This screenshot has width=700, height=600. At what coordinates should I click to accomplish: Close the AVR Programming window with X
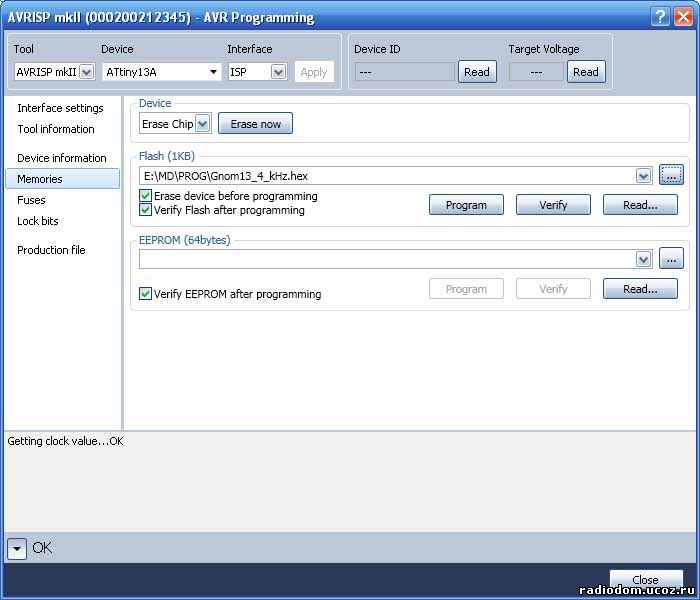coord(683,17)
